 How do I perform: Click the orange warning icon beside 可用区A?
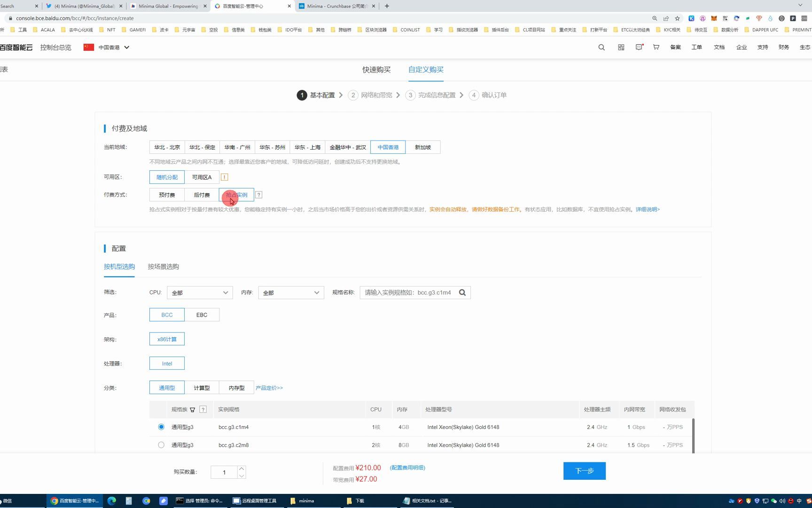click(225, 177)
